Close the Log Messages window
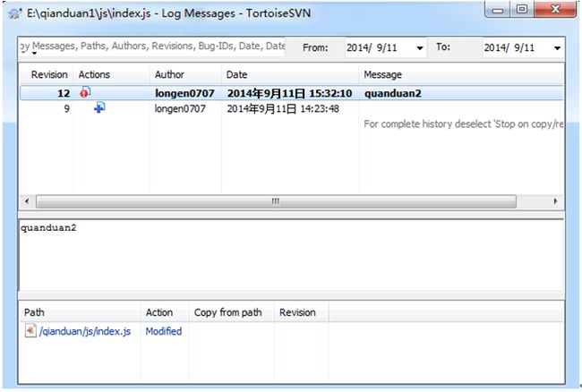 [x=555, y=9]
